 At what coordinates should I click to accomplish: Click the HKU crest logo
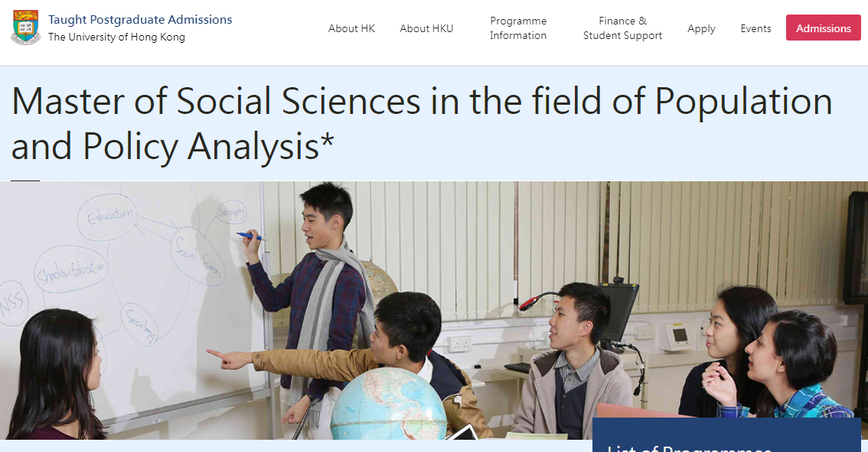tap(25, 28)
